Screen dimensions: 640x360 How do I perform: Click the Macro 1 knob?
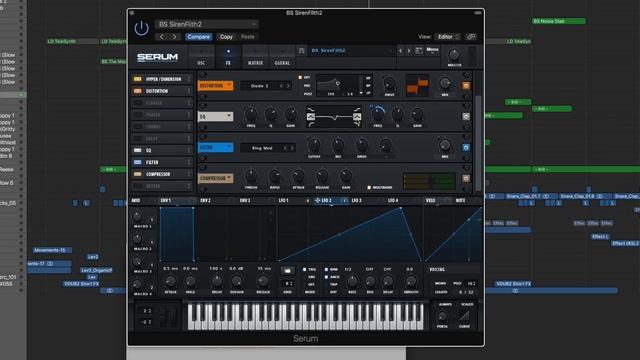pyautogui.click(x=137, y=216)
